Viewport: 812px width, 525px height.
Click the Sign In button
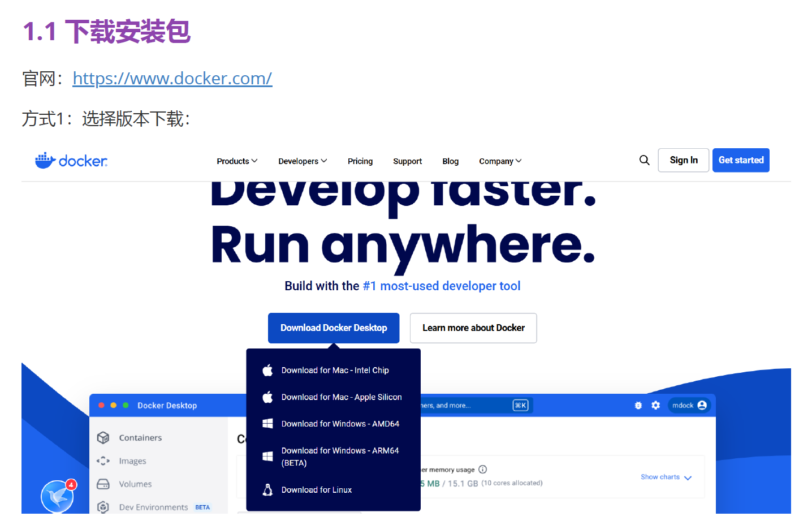[684, 160]
